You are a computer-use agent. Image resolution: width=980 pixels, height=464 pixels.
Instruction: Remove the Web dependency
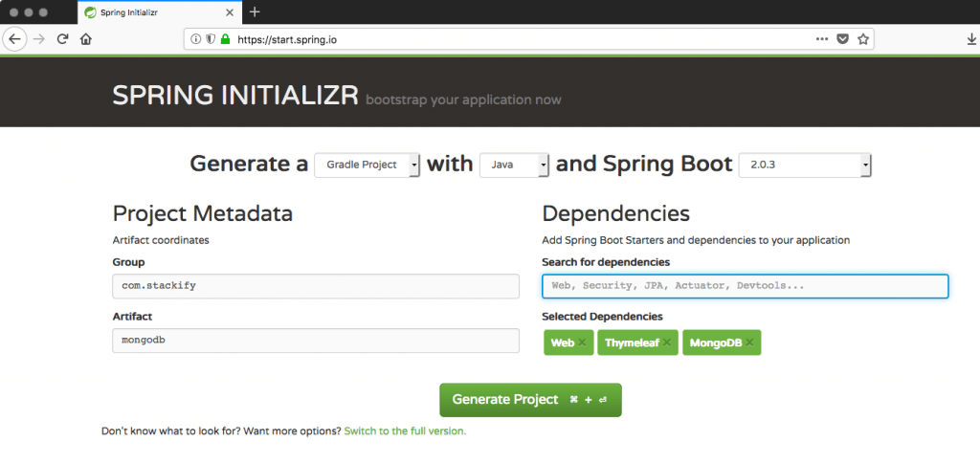tap(582, 342)
